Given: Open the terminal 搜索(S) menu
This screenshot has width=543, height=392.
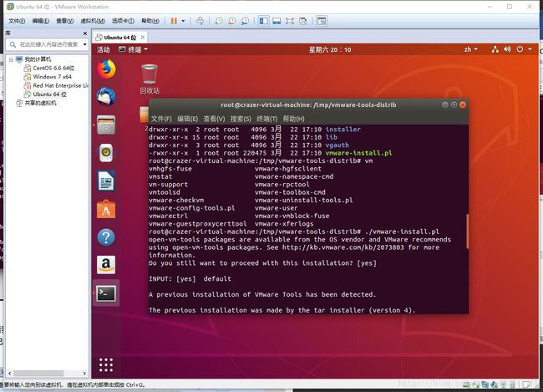Looking at the screenshot, I should [x=241, y=119].
